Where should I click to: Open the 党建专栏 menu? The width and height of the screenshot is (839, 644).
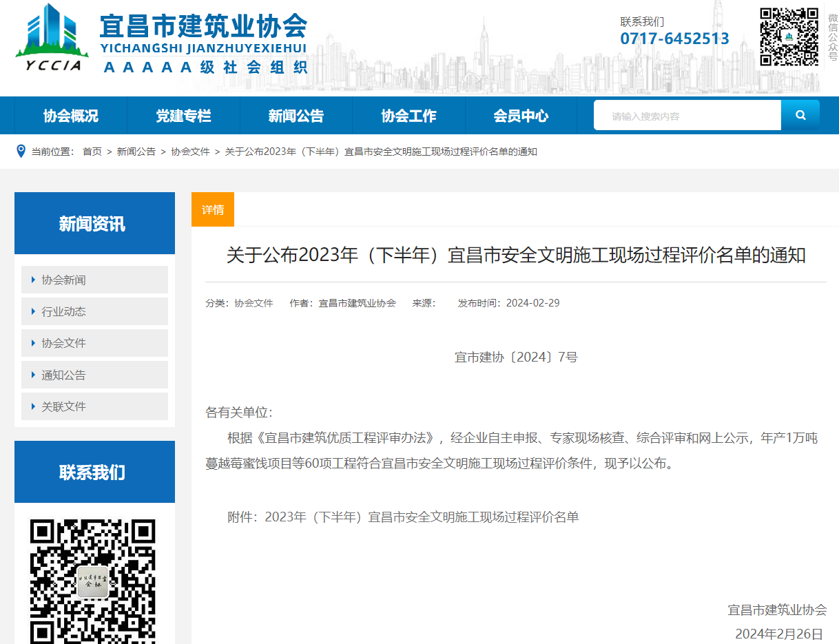pos(183,116)
